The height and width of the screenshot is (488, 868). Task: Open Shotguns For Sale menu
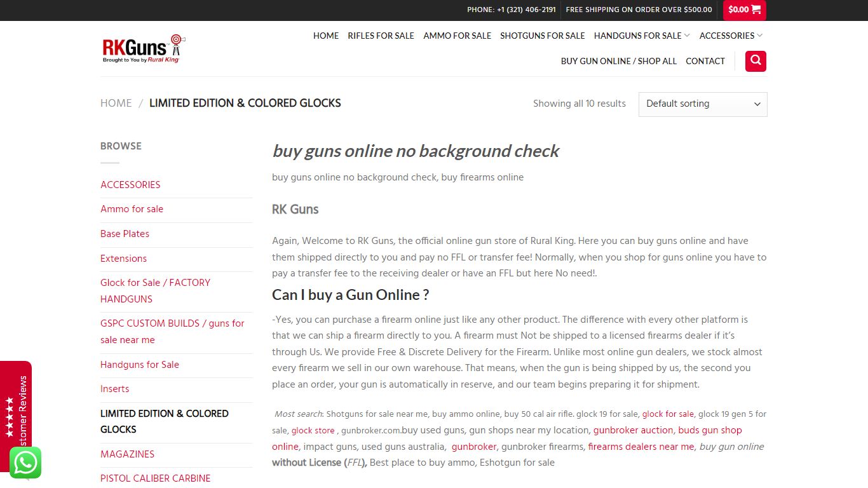[542, 36]
